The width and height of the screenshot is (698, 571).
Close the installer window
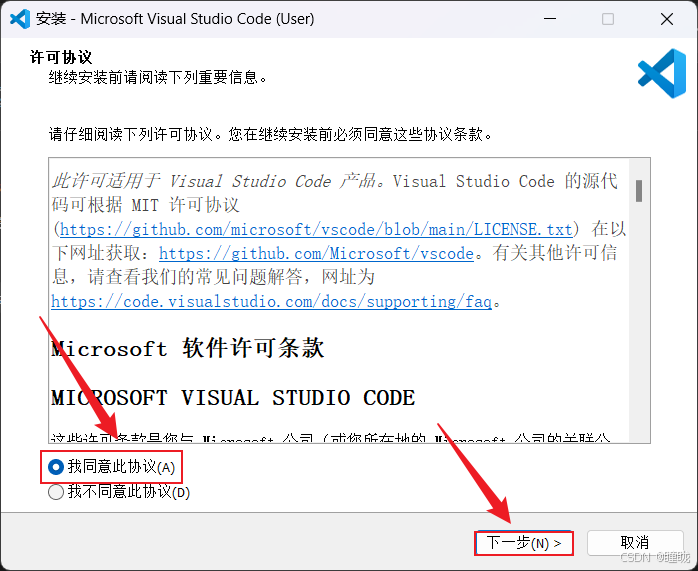pos(667,19)
